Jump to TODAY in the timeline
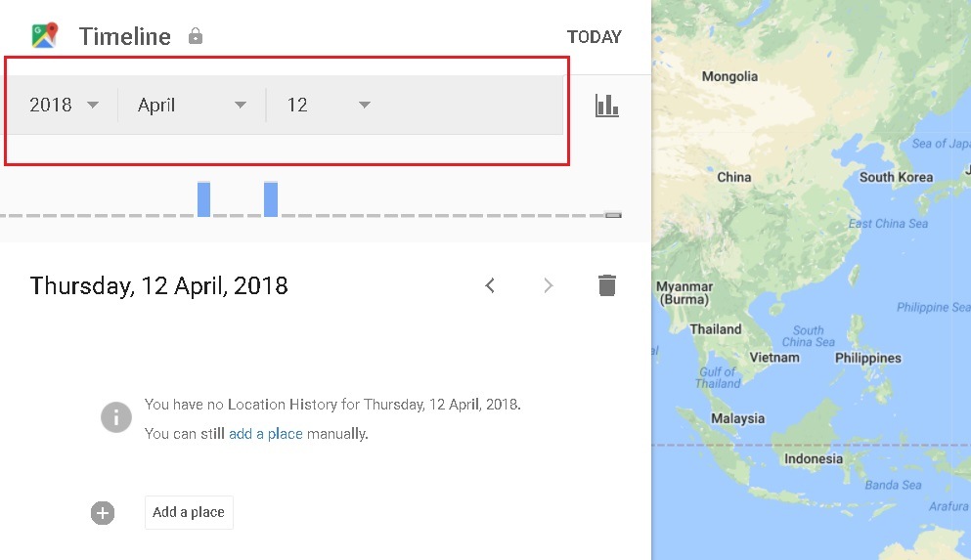 pos(594,37)
